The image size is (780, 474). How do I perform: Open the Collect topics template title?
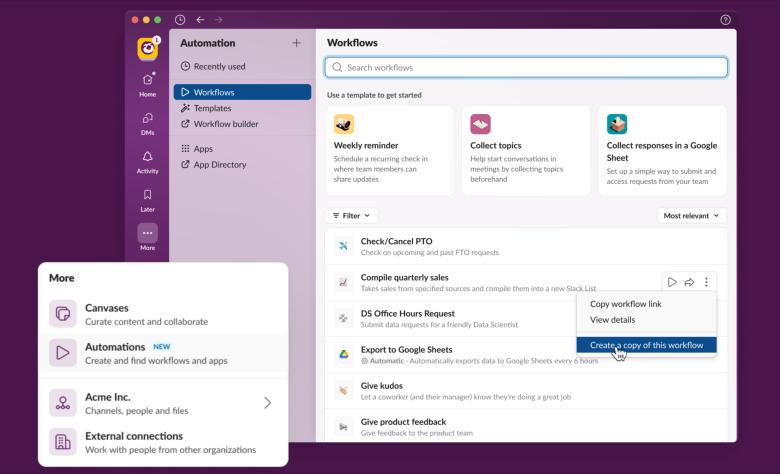[x=495, y=145]
